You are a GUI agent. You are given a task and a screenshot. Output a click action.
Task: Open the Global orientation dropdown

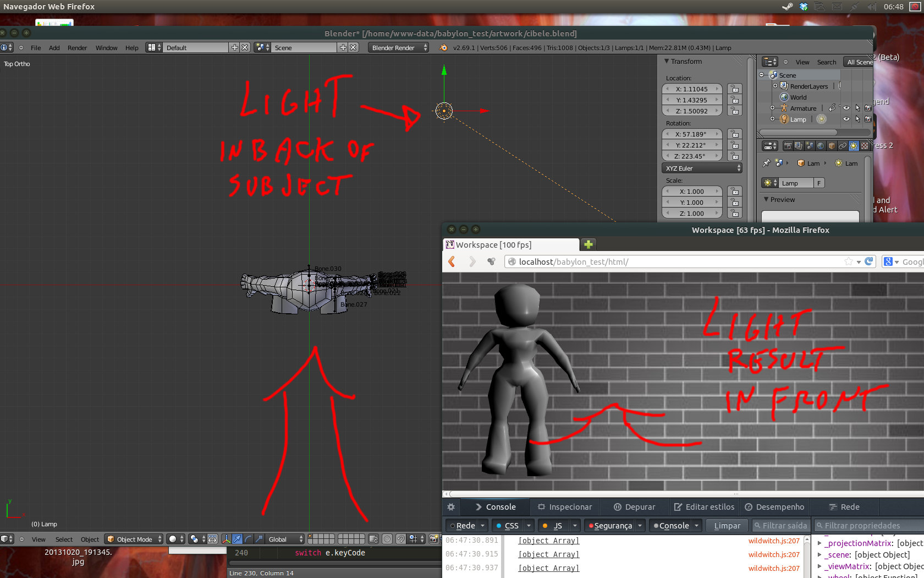(285, 539)
